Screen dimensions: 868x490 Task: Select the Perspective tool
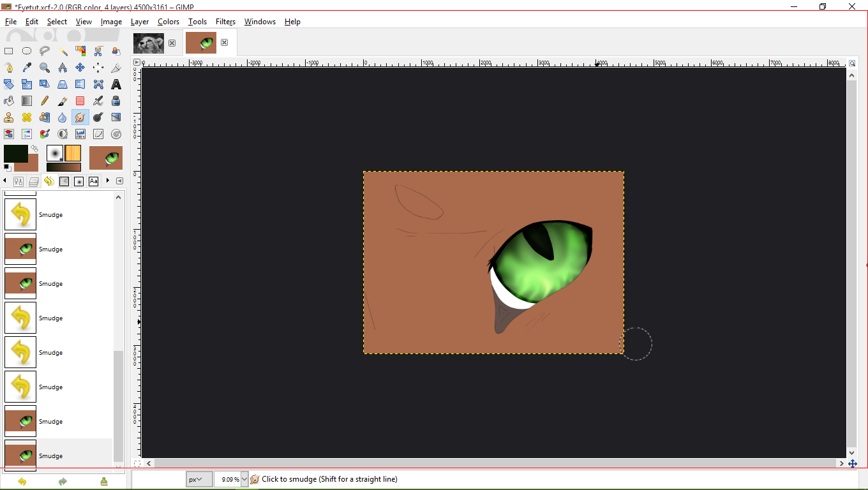tap(63, 84)
